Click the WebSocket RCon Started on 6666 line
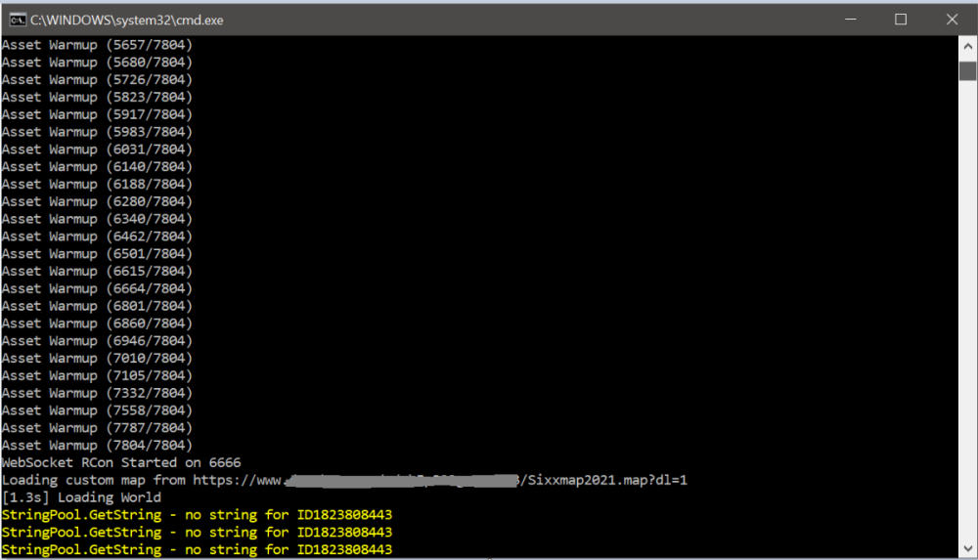The height and width of the screenshot is (560, 978). point(121,462)
